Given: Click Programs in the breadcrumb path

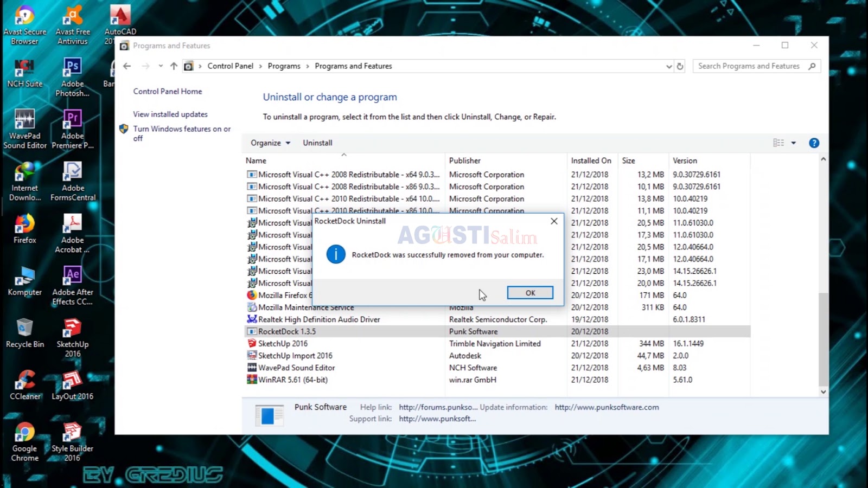Looking at the screenshot, I should tap(284, 66).
